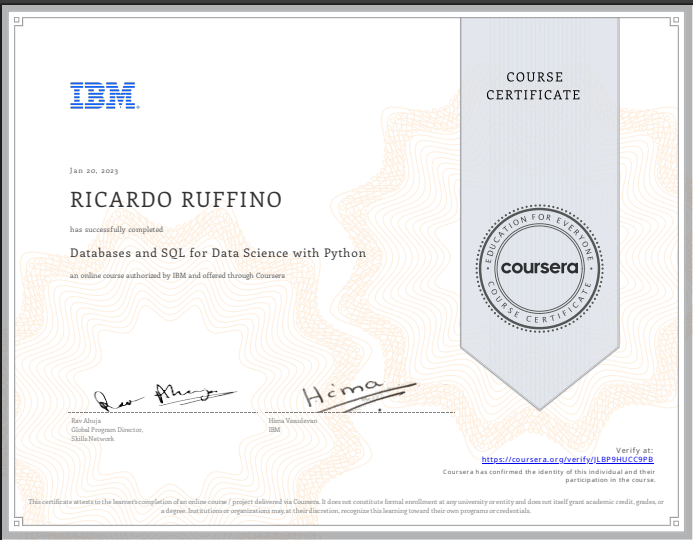Click the date Jan 20, 2023

pyautogui.click(x=94, y=171)
